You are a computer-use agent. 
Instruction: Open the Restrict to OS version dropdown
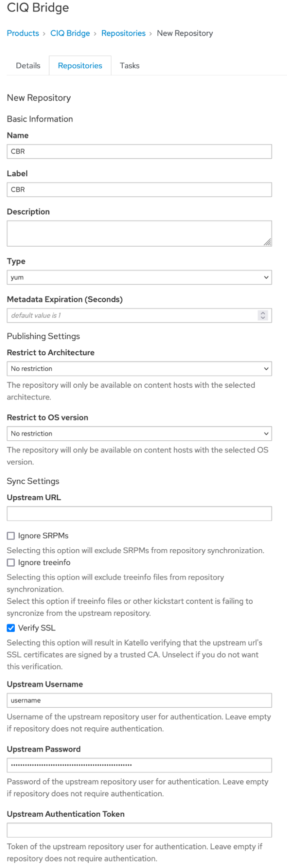pos(139,433)
